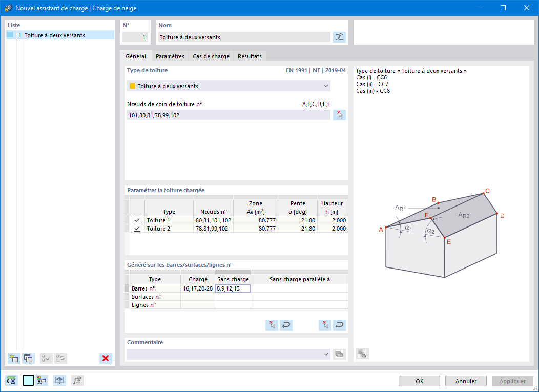Click the first undo arrow icon below generated table
539x392 pixels.
pos(286,325)
